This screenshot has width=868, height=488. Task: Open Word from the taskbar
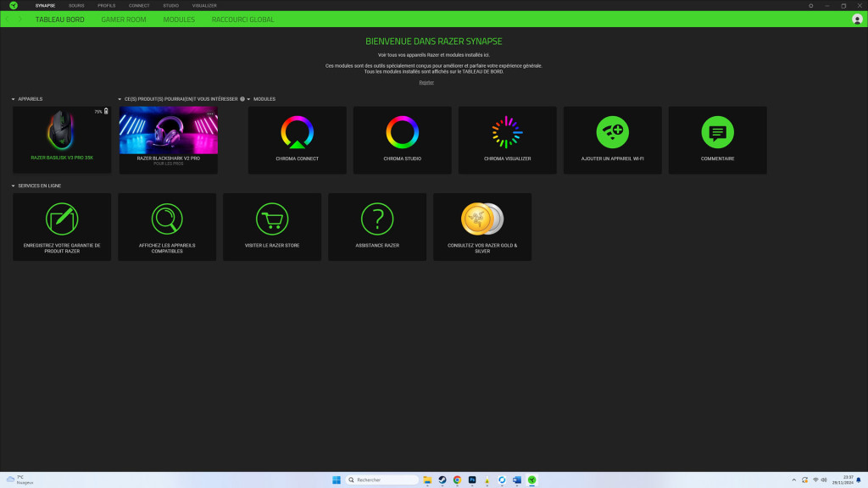[x=517, y=480]
